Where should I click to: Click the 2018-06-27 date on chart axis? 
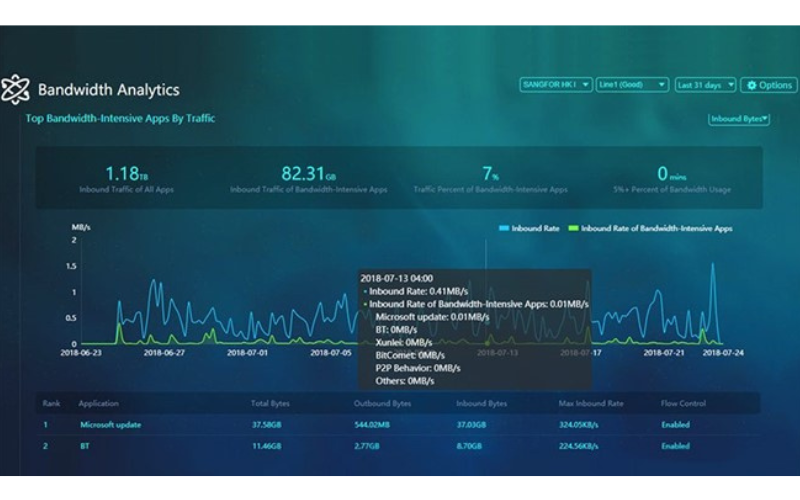point(164,353)
